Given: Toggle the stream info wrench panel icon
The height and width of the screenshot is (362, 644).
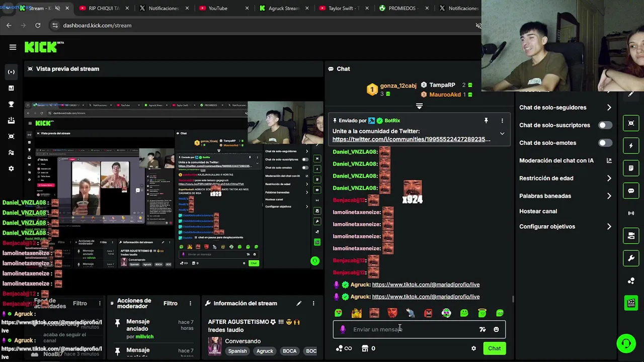Looking at the screenshot, I should click(x=631, y=258).
